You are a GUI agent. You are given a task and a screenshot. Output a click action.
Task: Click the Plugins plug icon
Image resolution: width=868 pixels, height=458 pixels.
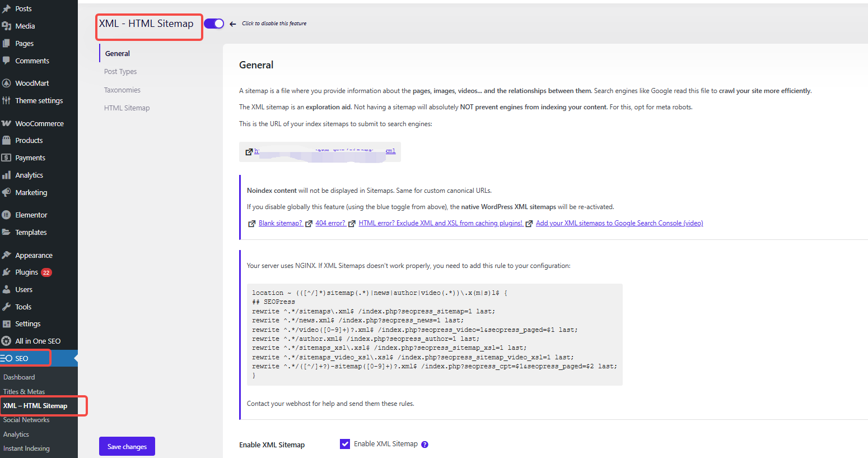pyautogui.click(x=6, y=272)
